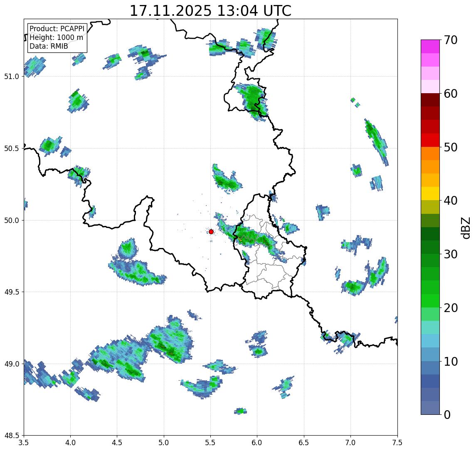Click the colorbar tick label "50"
Image resolution: width=476 pixels, height=451 pixels.
(x=451, y=147)
